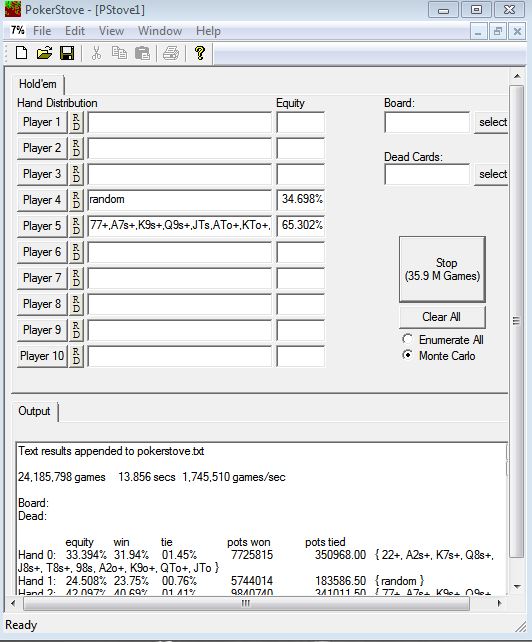
Task: Open the Help menu
Action: click(x=208, y=31)
